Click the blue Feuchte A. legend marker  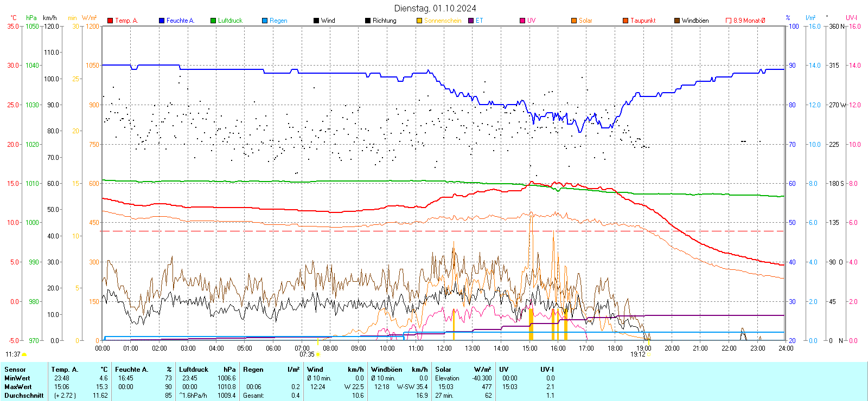click(x=162, y=21)
